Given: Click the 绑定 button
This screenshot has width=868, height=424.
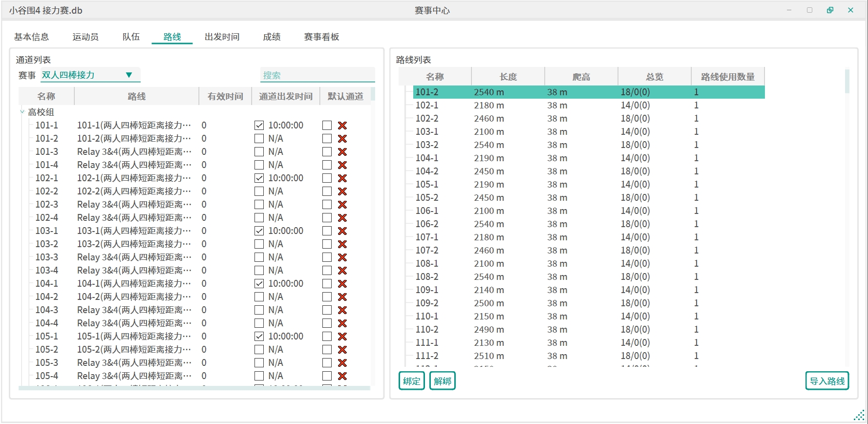Looking at the screenshot, I should click(411, 381).
